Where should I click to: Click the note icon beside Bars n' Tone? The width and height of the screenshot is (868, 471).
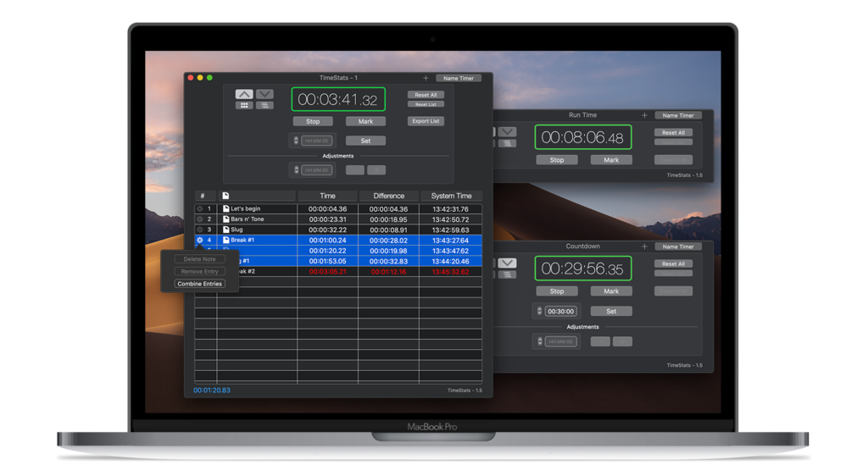[x=225, y=219]
